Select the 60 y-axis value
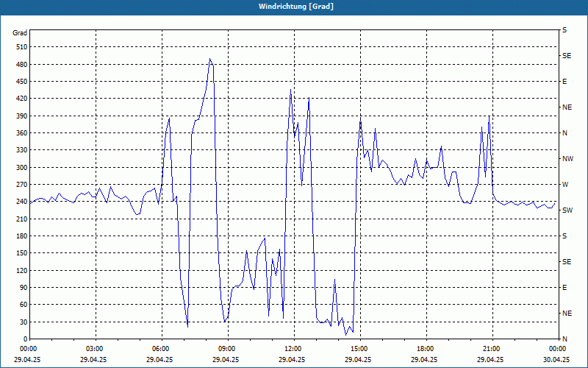Viewport: 588px width, 368px height. point(24,305)
